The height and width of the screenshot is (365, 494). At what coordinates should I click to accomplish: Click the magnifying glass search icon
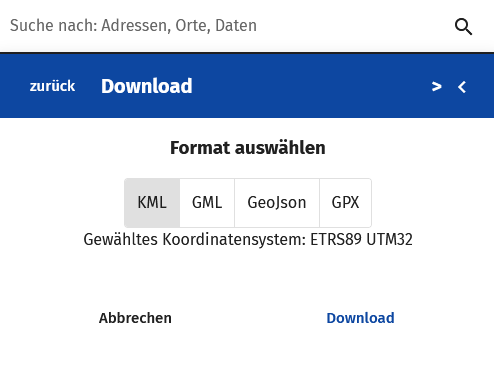point(463,26)
